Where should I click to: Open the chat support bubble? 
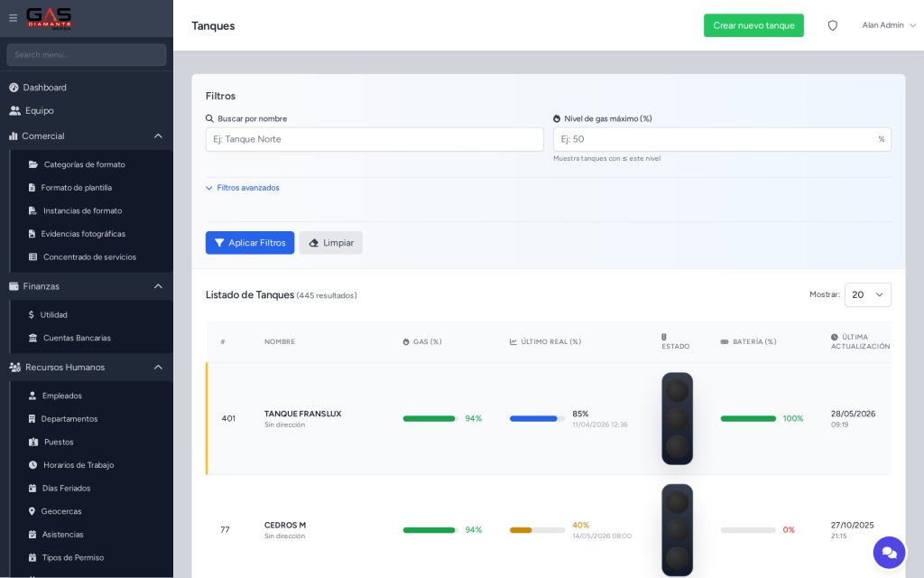pos(889,553)
